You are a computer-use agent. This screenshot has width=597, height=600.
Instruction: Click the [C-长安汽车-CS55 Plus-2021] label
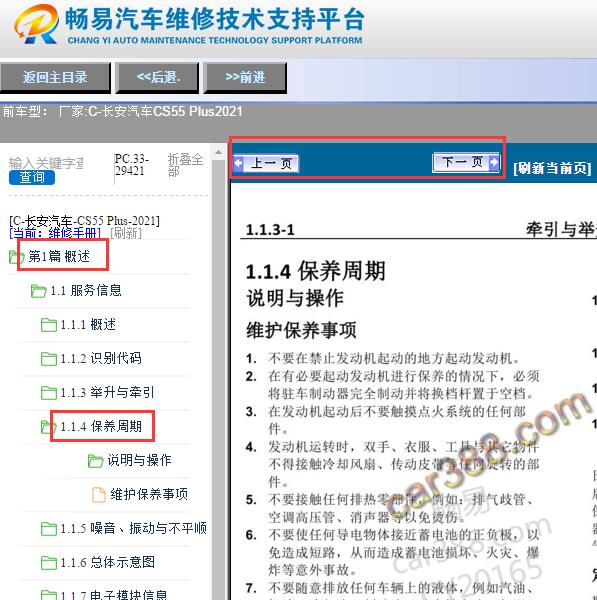pos(85,221)
